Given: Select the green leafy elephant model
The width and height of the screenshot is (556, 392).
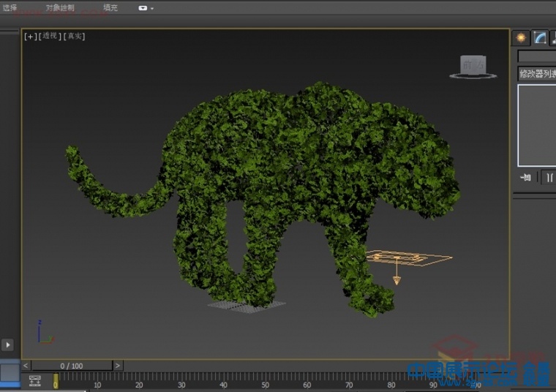Looking at the screenshot, I should [x=277, y=159].
